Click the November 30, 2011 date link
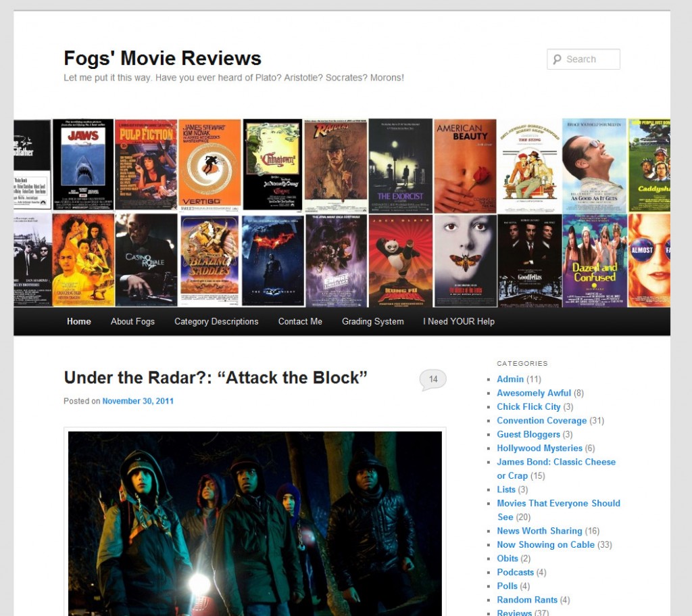Image resolution: width=692 pixels, height=616 pixels. click(x=138, y=401)
